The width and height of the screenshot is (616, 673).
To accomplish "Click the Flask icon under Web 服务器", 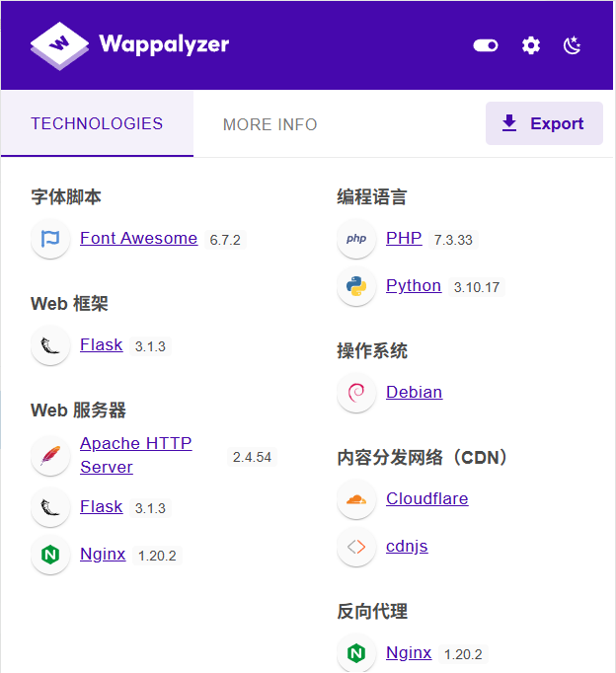I will pos(50,507).
